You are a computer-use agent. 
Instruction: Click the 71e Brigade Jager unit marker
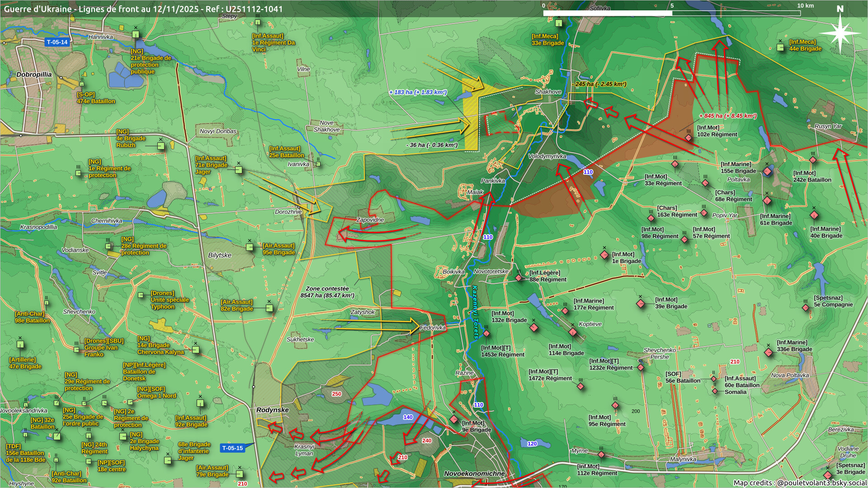[x=239, y=170]
